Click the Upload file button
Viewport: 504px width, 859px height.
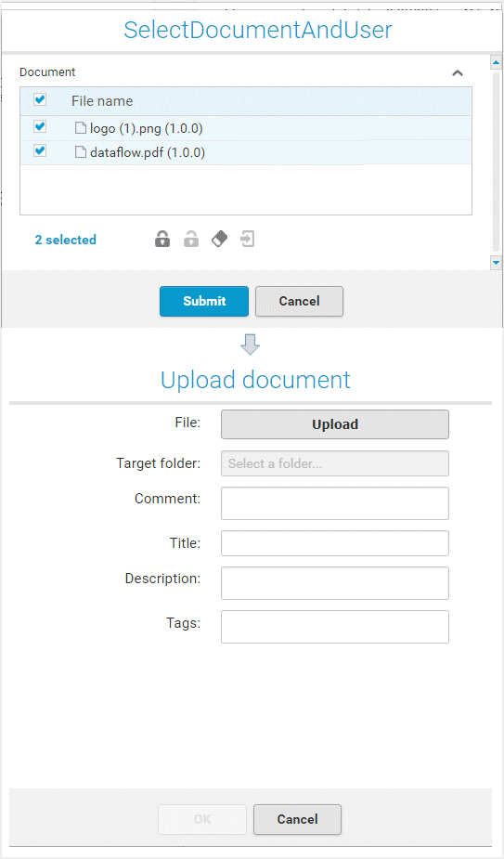pyautogui.click(x=335, y=424)
